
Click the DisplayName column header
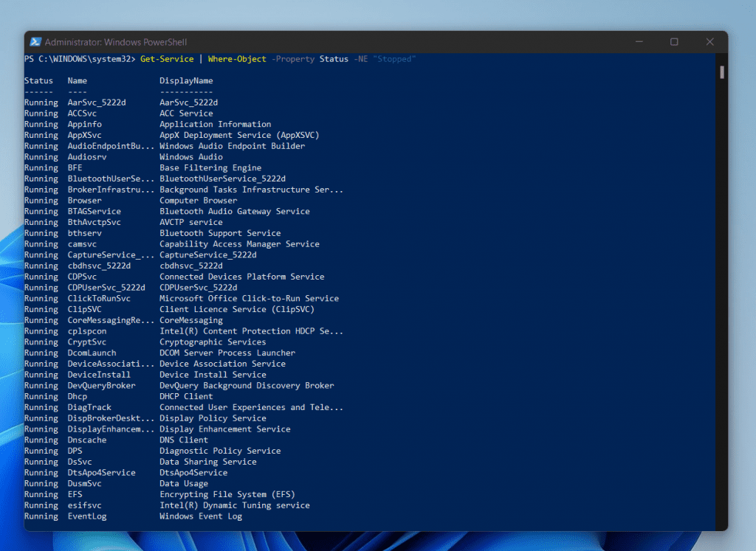[186, 80]
